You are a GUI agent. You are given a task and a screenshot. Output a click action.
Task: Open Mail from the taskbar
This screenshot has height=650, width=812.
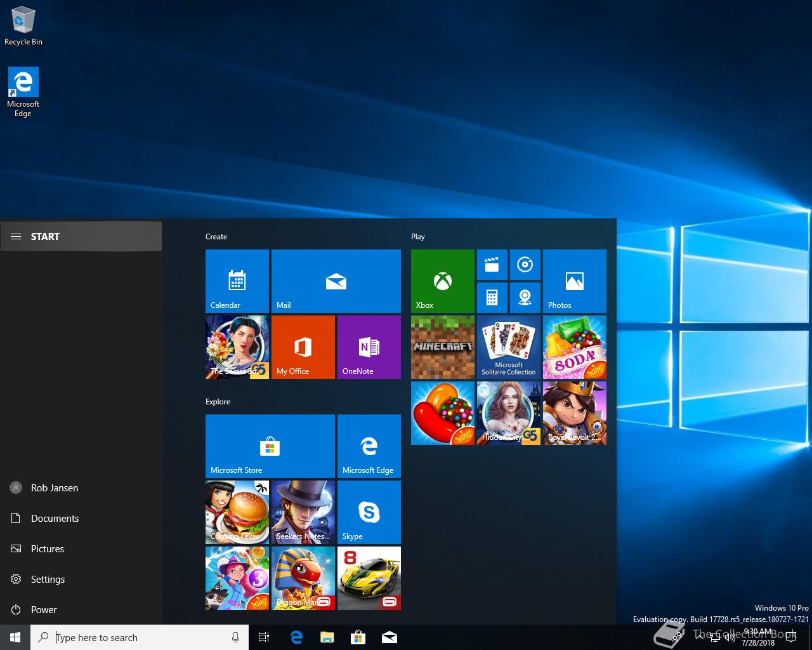(390, 637)
